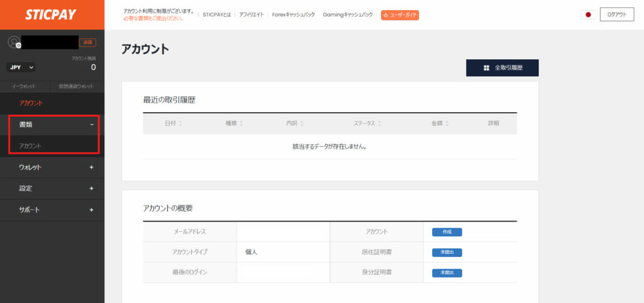The height and width of the screenshot is (303, 644).
Task: Open the アフィリエイト link
Action: 252,14
